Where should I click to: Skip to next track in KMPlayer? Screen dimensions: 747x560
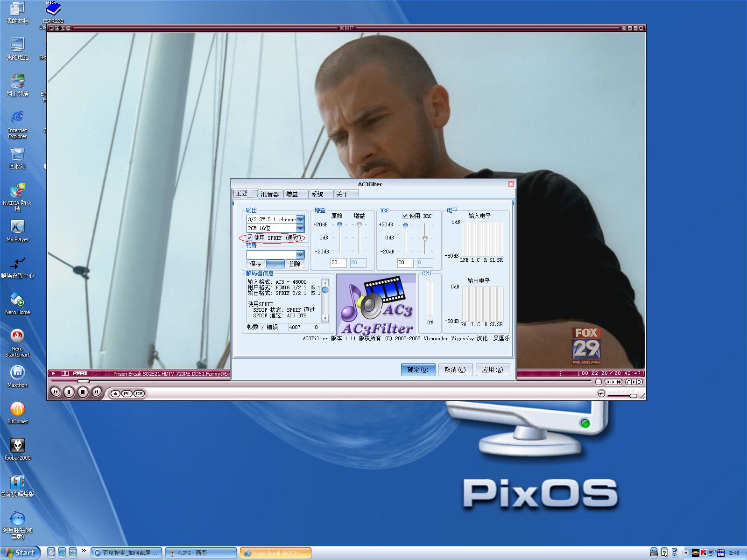(x=96, y=392)
